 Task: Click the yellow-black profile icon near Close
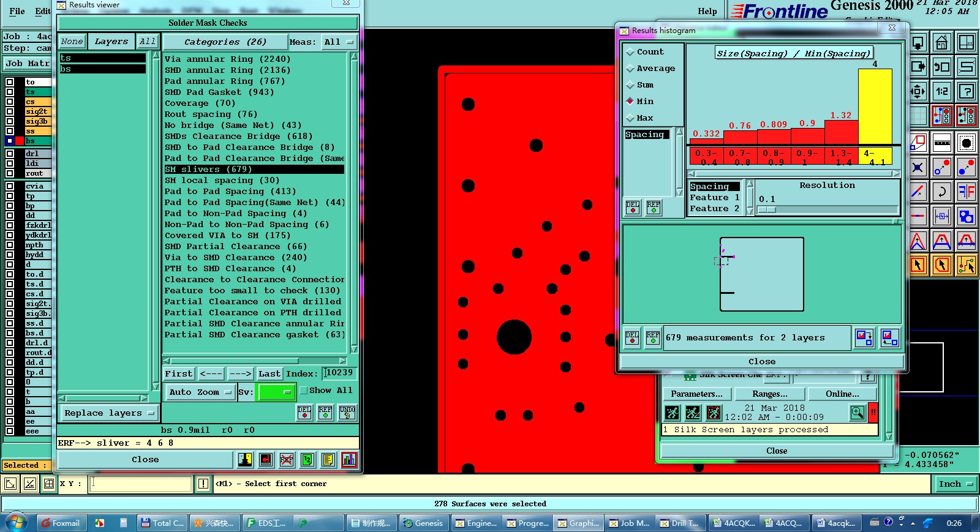pyautogui.click(x=245, y=460)
